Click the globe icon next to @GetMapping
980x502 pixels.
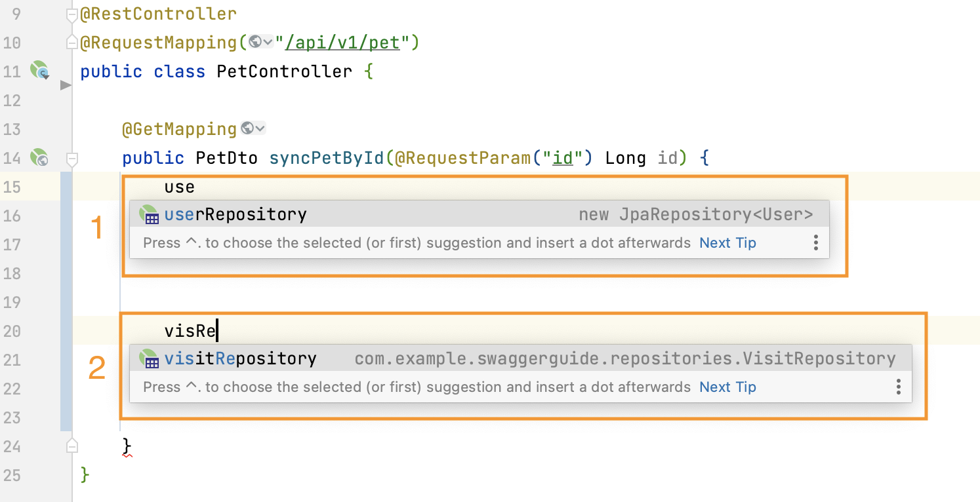249,128
